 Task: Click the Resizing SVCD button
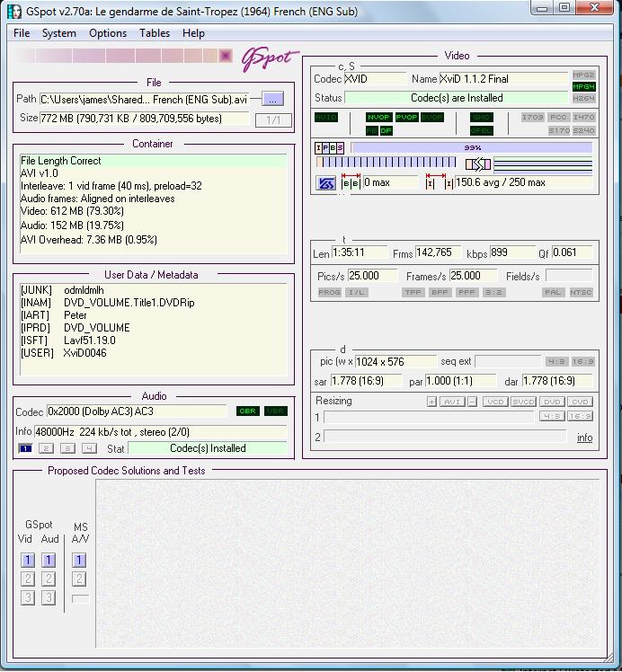pyautogui.click(x=524, y=402)
